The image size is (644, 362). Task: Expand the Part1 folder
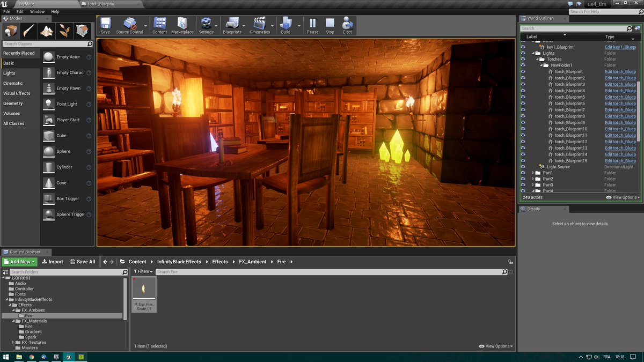[x=533, y=173]
